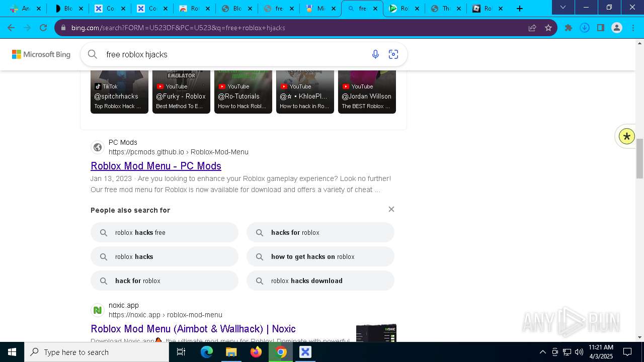Open the @Ro-Tutorials YouTube video
The height and width of the screenshot is (362, 644).
point(243,92)
